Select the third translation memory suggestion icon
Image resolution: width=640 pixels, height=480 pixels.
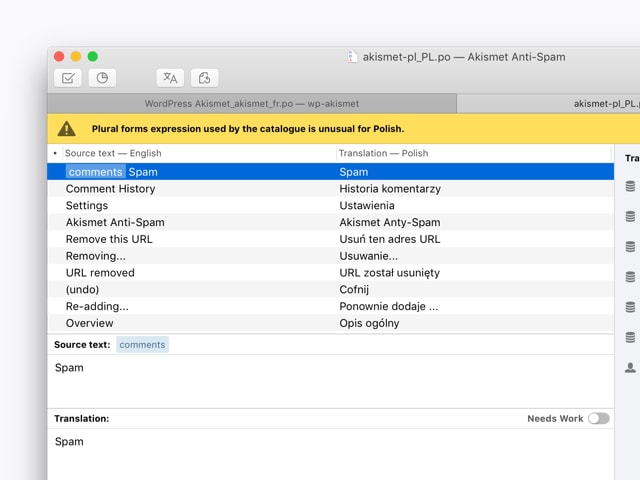[630, 246]
